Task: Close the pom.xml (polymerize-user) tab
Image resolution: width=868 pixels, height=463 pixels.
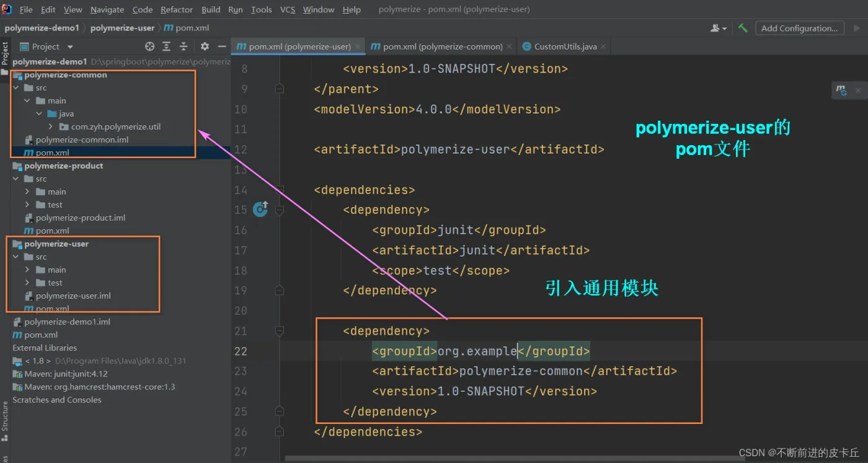Action: [x=359, y=46]
